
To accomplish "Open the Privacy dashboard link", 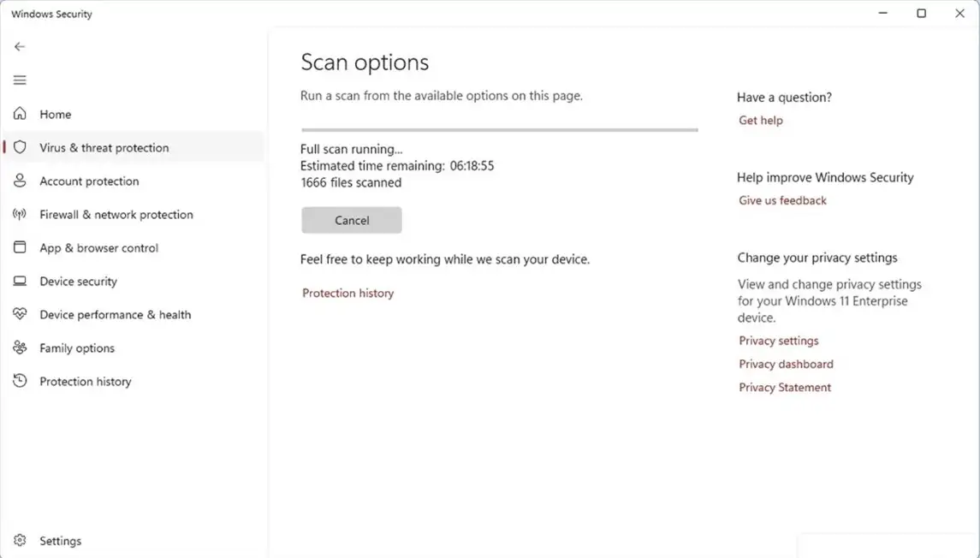I will pyautogui.click(x=786, y=364).
